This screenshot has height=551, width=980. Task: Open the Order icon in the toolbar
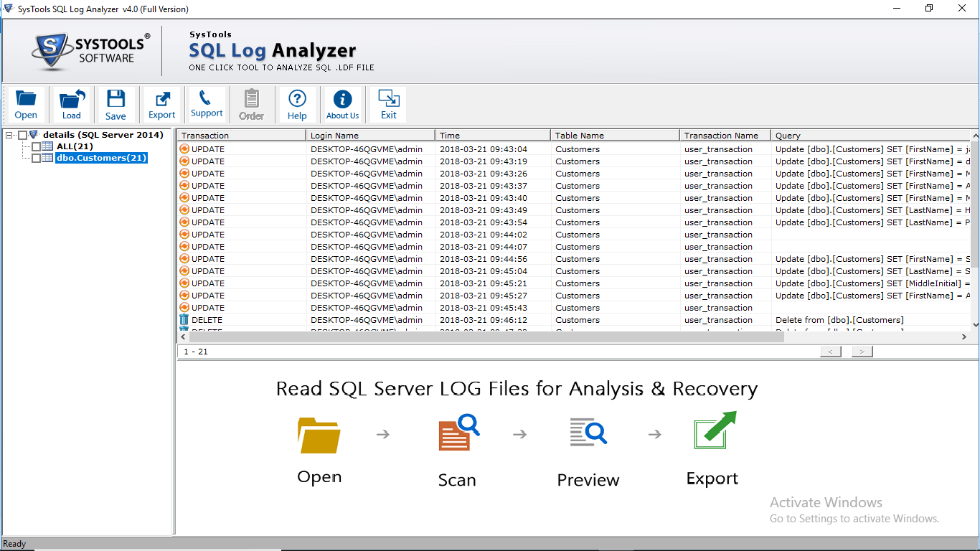click(251, 104)
